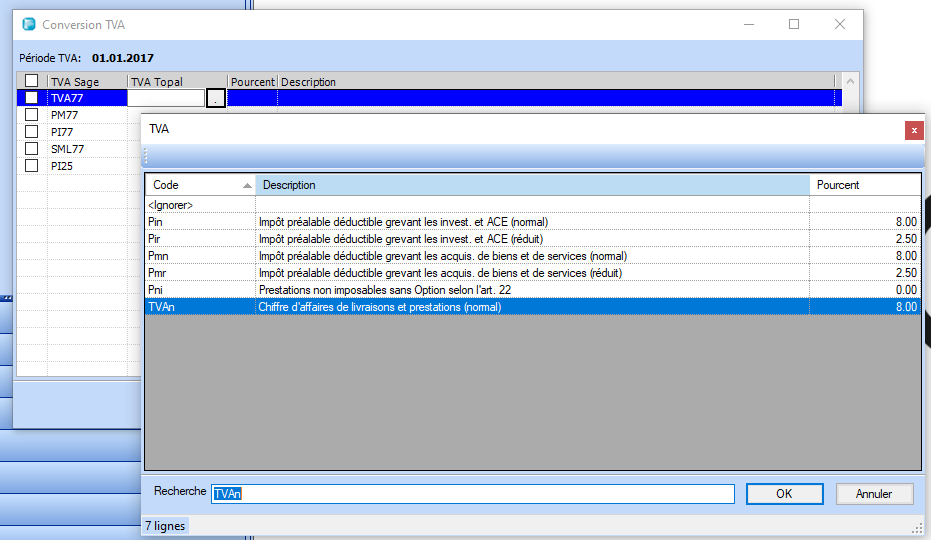Click the resize grip in TVA dialog
Viewport: 931px width, 540px height.
click(916, 526)
